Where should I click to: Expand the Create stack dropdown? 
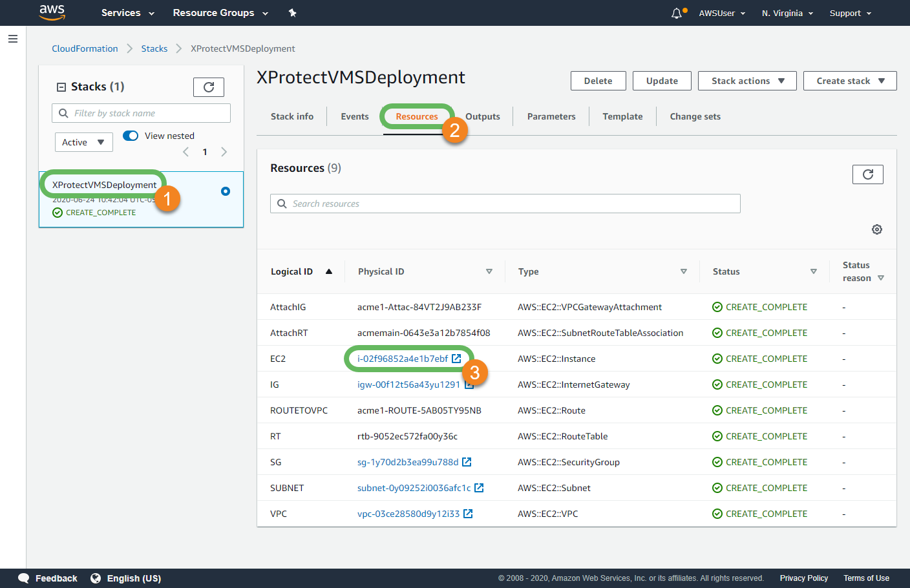[849, 81]
